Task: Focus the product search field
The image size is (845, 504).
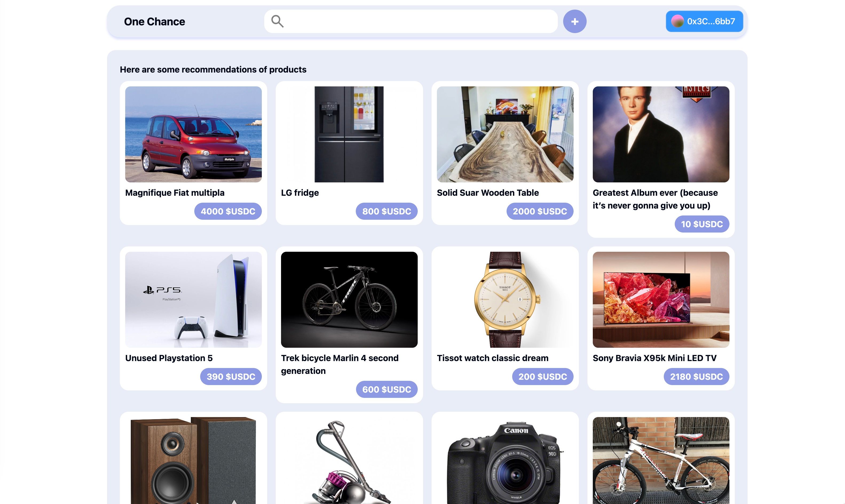Action: [x=410, y=21]
